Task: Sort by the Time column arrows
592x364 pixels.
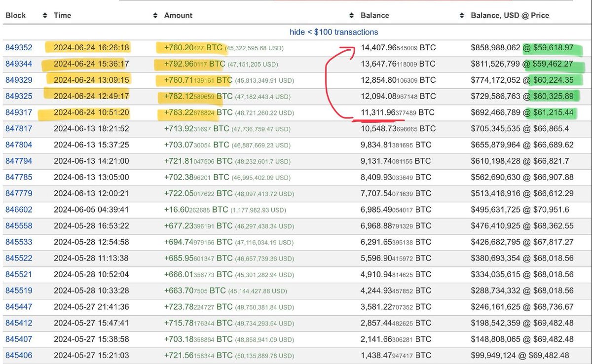Action: [155, 15]
